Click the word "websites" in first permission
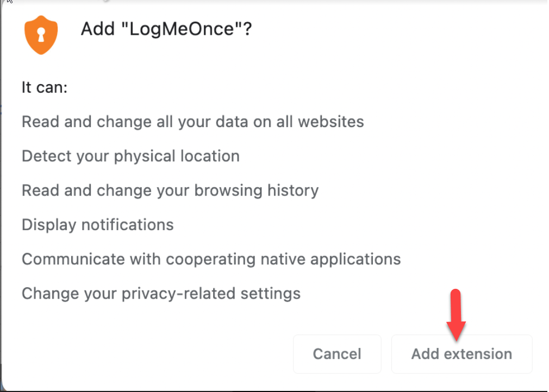Image resolution: width=549 pixels, height=392 pixels. 331,122
